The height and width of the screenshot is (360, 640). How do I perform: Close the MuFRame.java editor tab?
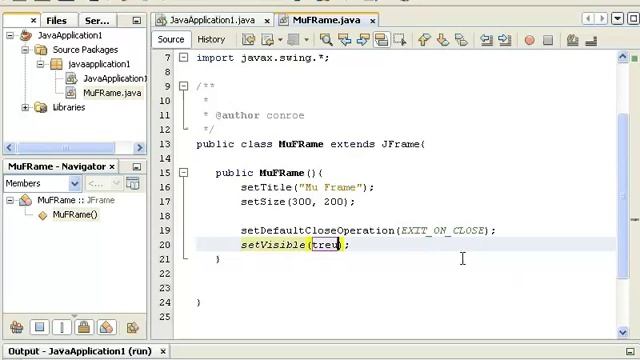[x=373, y=20]
